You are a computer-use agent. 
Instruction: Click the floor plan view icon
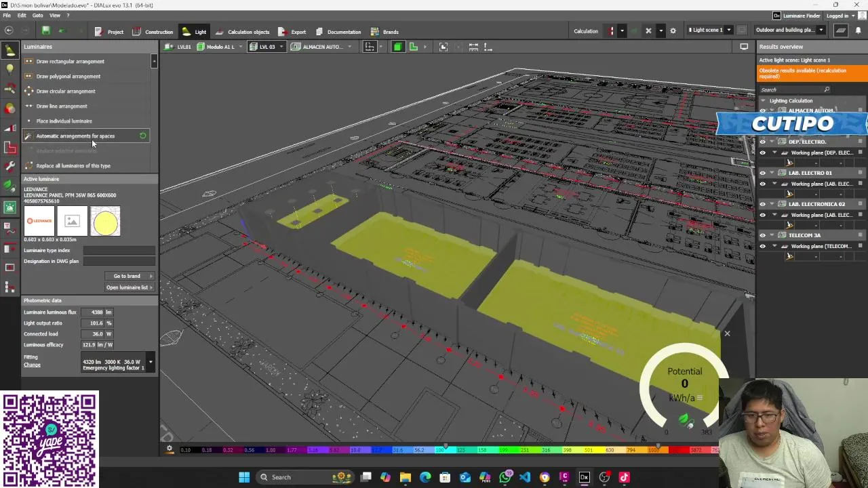413,47
